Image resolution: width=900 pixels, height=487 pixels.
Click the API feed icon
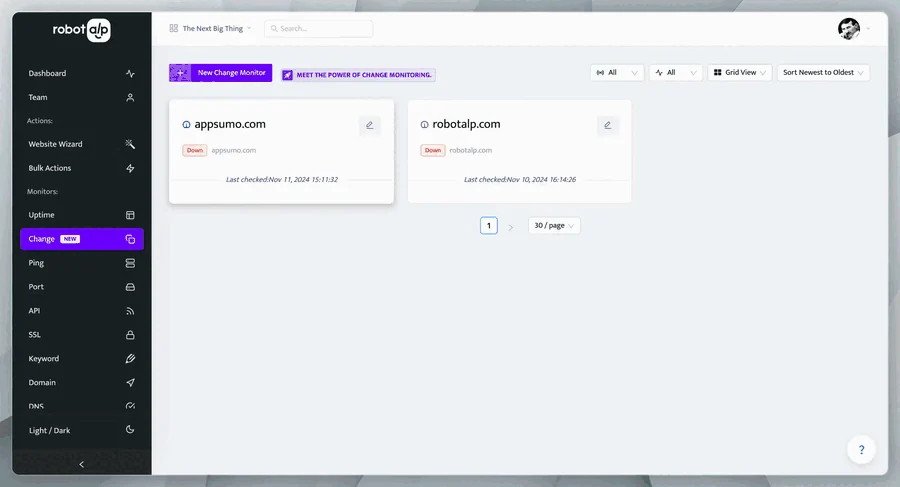click(130, 311)
